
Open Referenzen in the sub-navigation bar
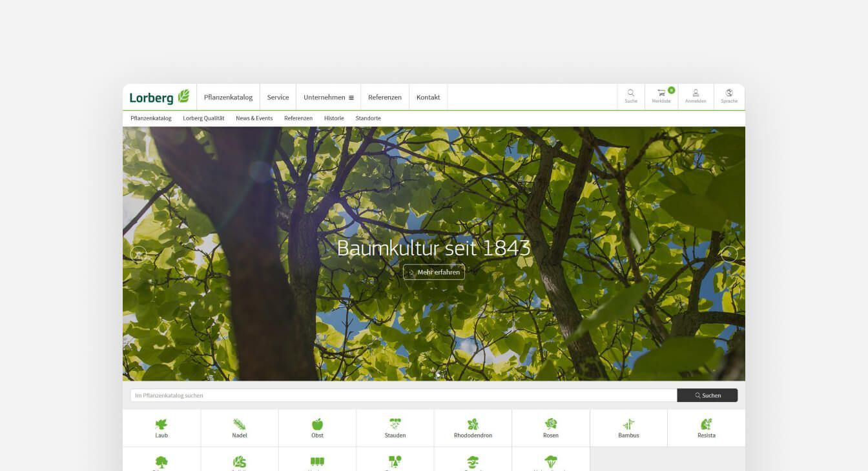298,119
